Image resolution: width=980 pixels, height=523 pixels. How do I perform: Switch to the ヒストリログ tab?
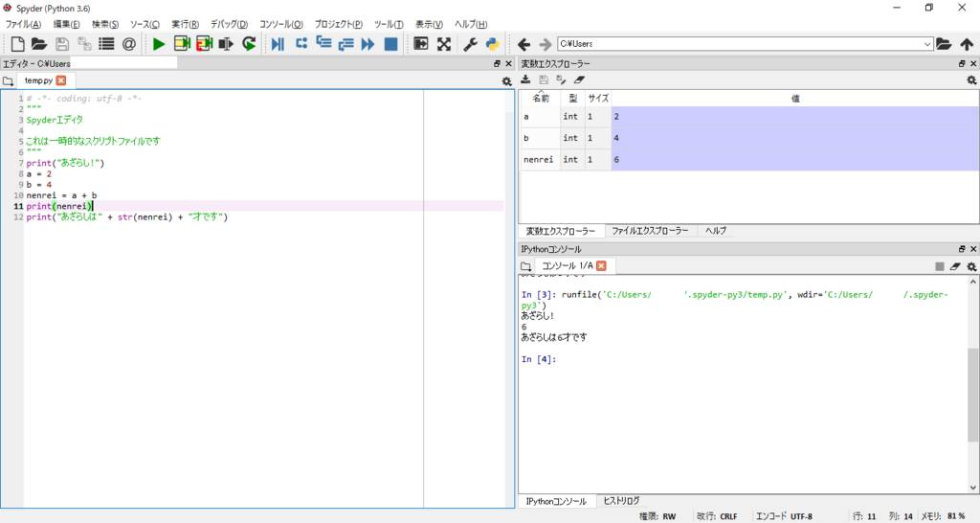(x=621, y=500)
